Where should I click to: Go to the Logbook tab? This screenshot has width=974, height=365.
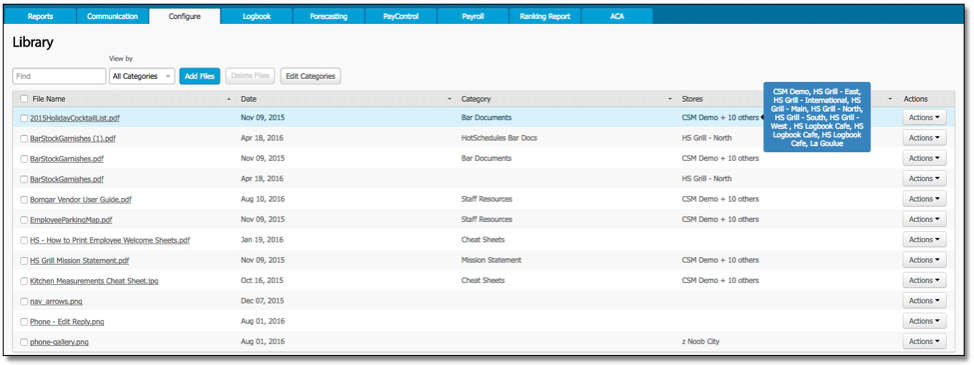point(257,16)
